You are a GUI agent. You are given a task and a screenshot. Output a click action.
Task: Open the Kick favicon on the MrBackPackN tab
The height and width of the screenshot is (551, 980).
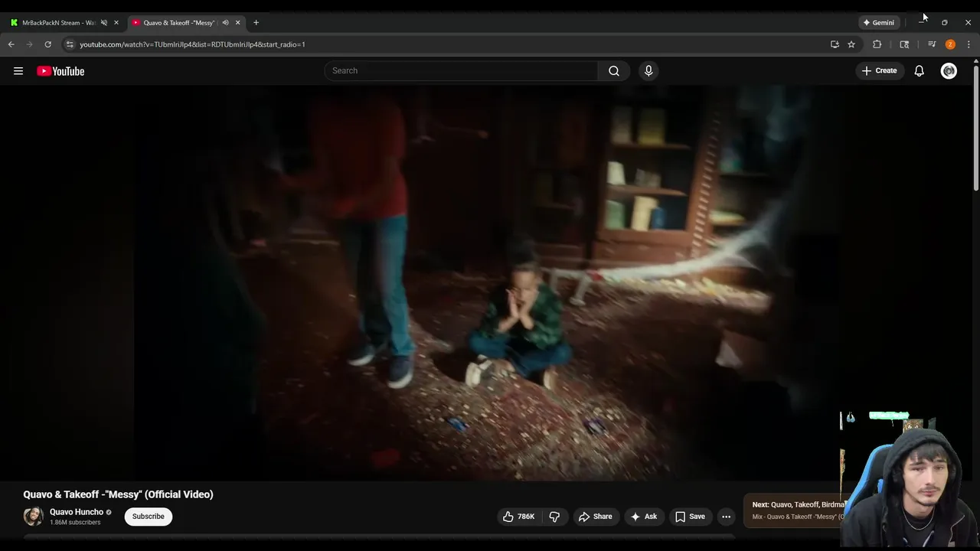pos(14,23)
